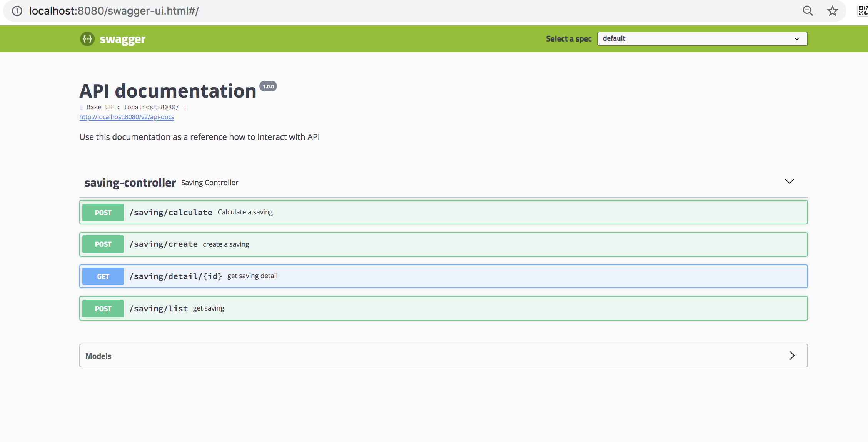Image resolution: width=868 pixels, height=442 pixels.
Task: Open the api-docs link
Action: tap(127, 117)
